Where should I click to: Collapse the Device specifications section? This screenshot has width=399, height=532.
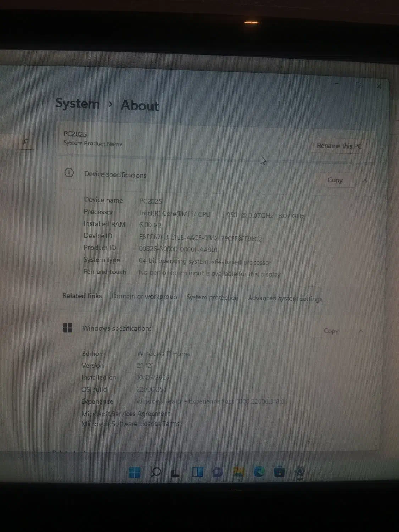click(x=365, y=181)
